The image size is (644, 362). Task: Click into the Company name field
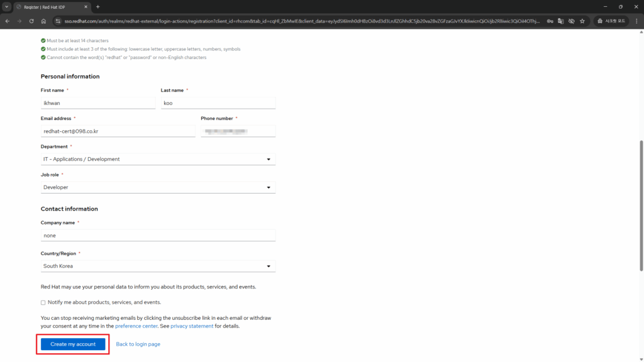pos(158,236)
